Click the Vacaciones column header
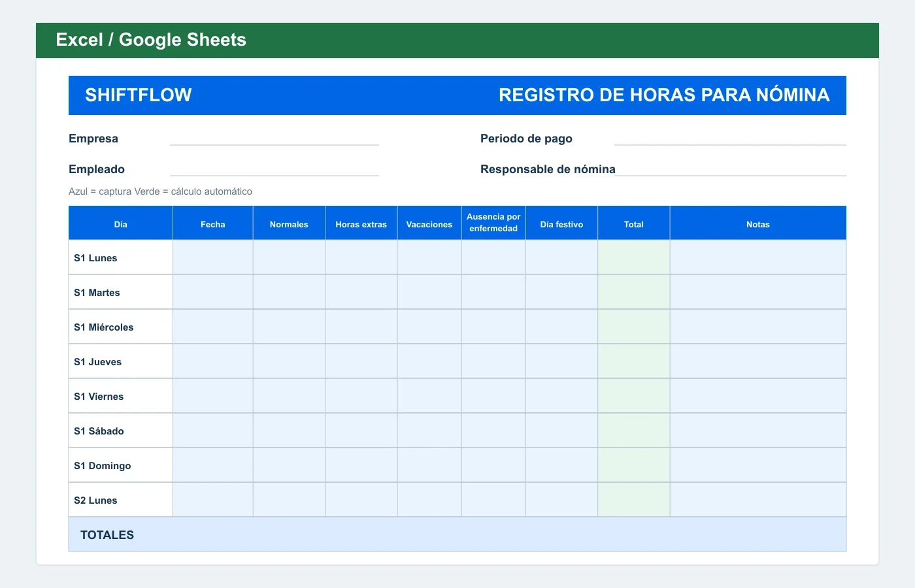 point(429,223)
